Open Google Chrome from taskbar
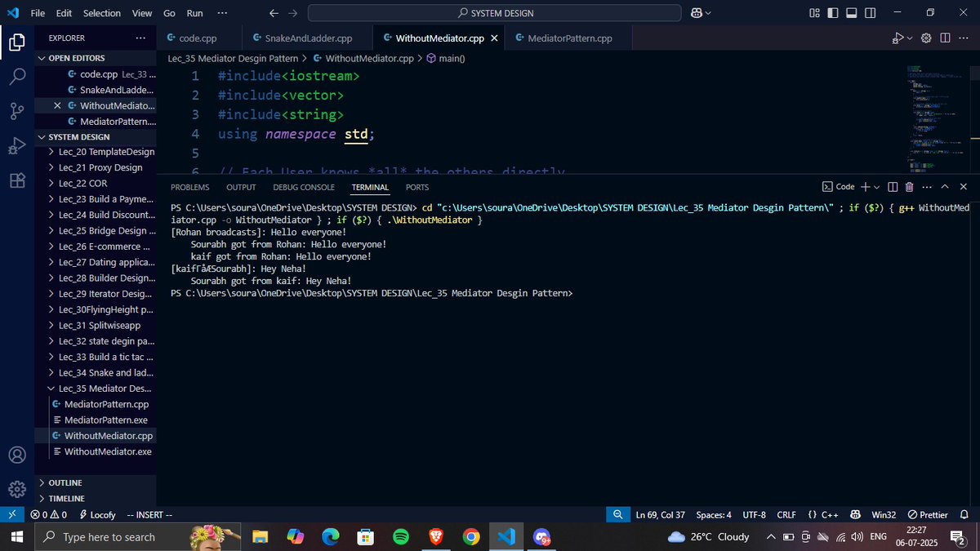Screen dimensions: 980x551 pyautogui.click(x=470, y=536)
